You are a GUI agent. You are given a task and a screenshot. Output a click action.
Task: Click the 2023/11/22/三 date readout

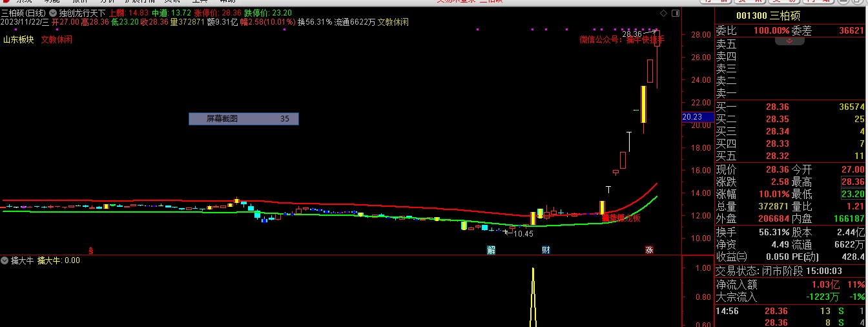pyautogui.click(x=25, y=22)
